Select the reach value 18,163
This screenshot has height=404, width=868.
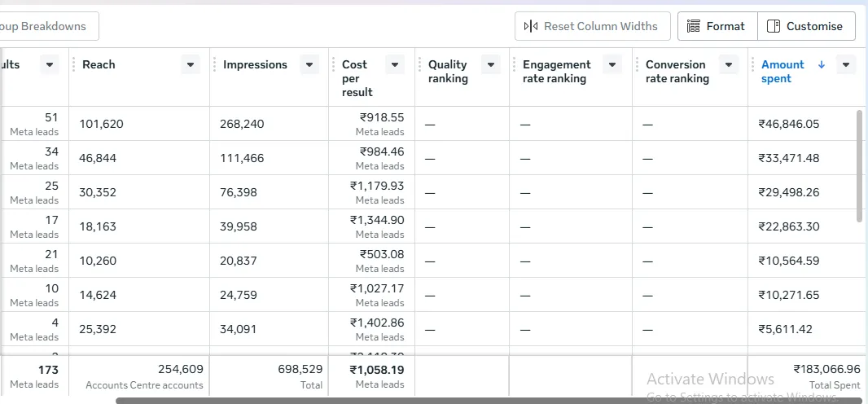[98, 227]
